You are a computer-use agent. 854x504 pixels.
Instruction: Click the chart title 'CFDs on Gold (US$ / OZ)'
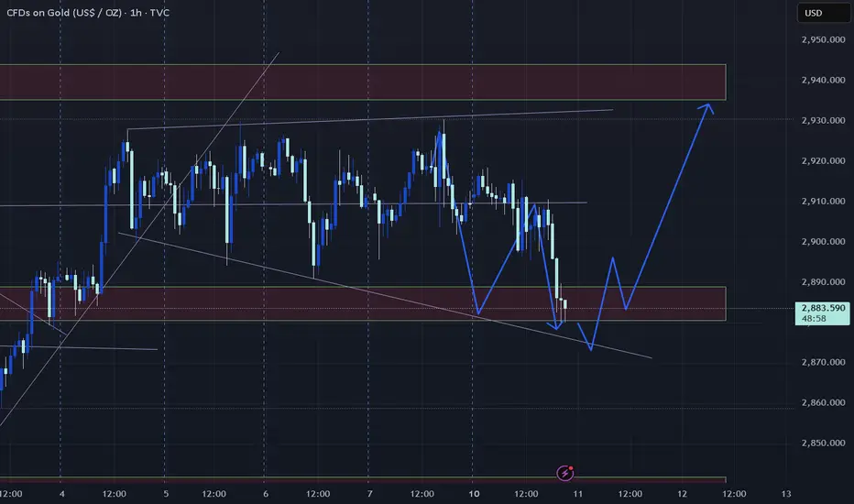(x=64, y=13)
